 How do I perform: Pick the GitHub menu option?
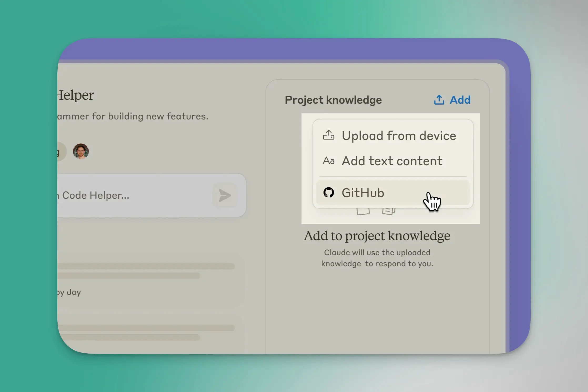click(363, 193)
